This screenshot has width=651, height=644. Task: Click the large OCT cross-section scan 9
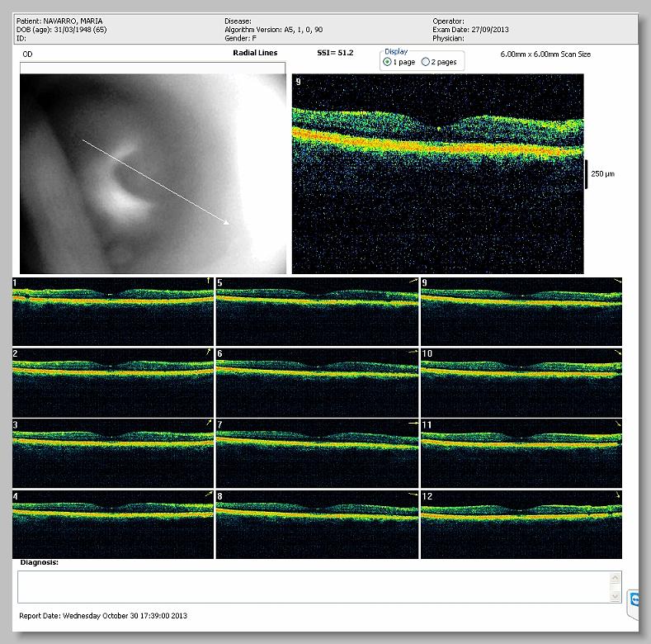[x=437, y=173]
